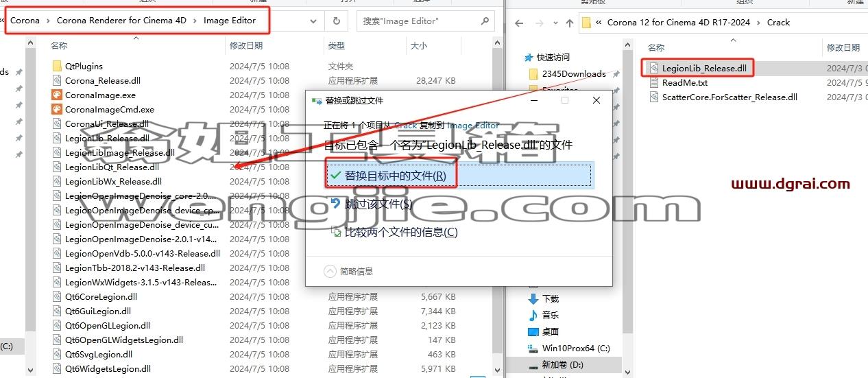
Task: Click the QtPlugins folder icon
Action: click(x=57, y=66)
